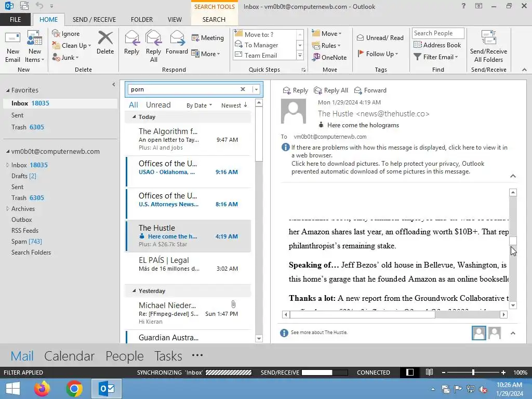Switch to Reading view in status bar
The height and width of the screenshot is (399, 532).
pyautogui.click(x=429, y=372)
